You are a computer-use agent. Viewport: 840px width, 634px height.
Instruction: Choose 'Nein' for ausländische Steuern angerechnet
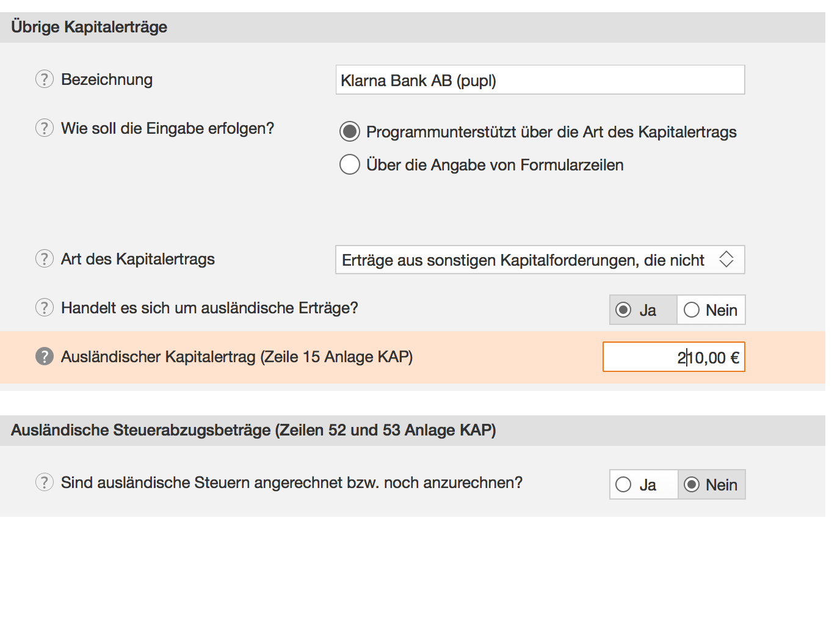tap(692, 485)
